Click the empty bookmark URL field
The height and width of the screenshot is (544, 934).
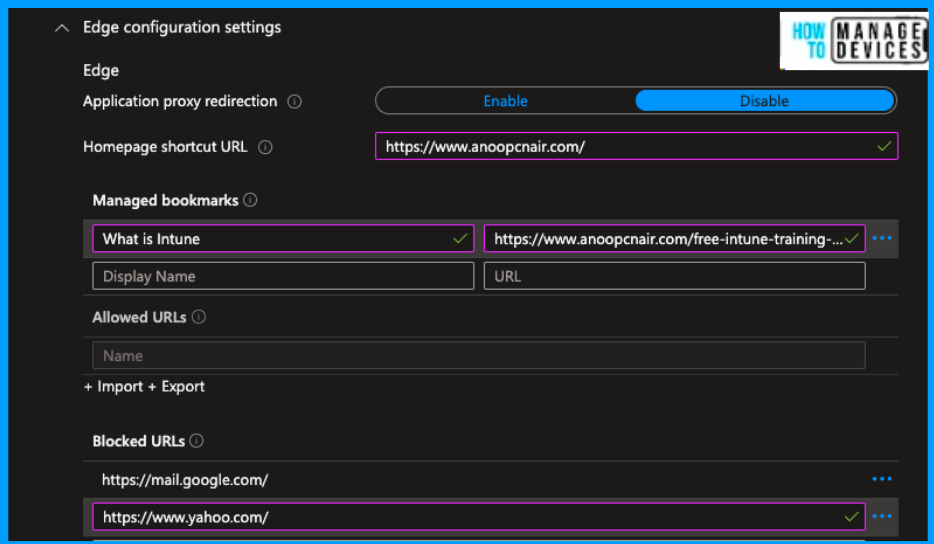pos(674,276)
